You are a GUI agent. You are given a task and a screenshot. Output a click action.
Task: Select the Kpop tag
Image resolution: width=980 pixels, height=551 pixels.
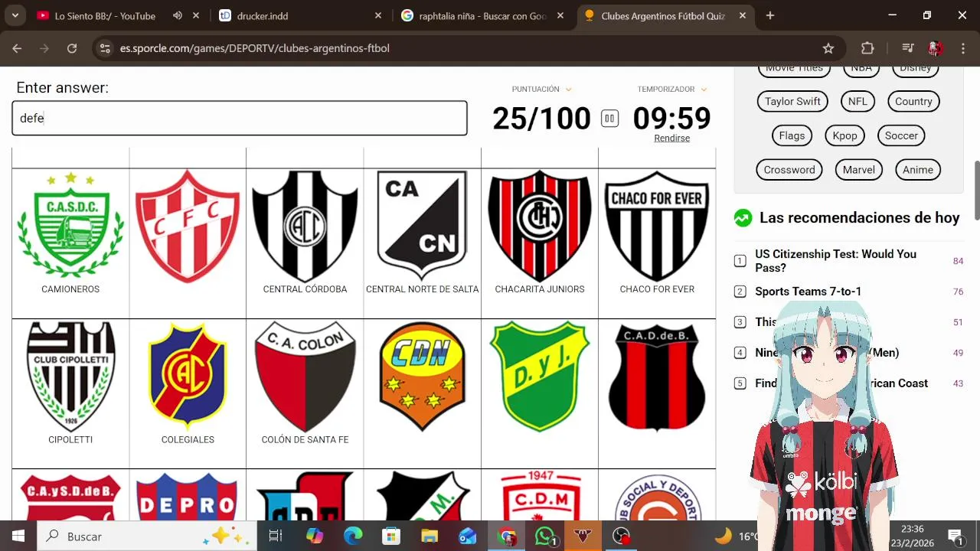pos(844,135)
